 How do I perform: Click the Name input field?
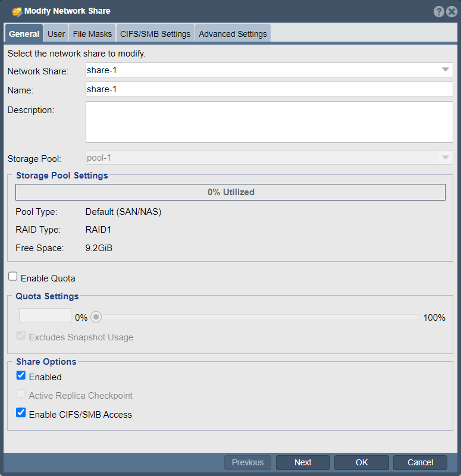tap(269, 89)
